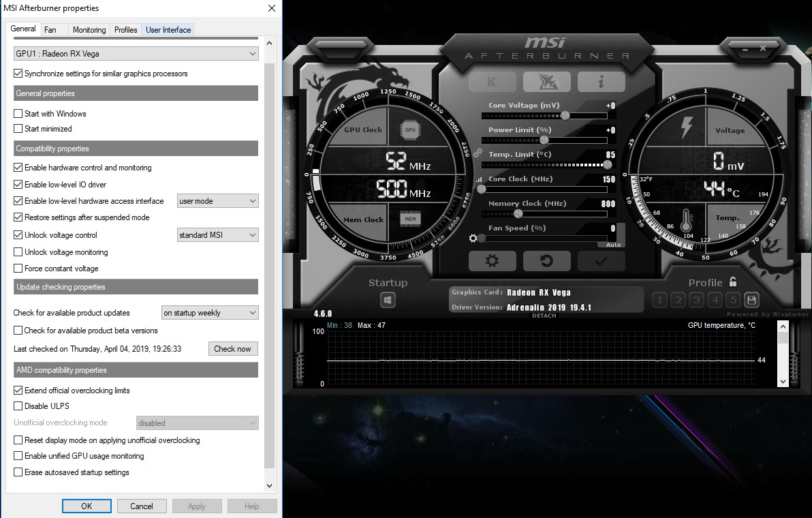Expand the on startup weekly dropdown
This screenshot has height=518, width=812.
210,313
